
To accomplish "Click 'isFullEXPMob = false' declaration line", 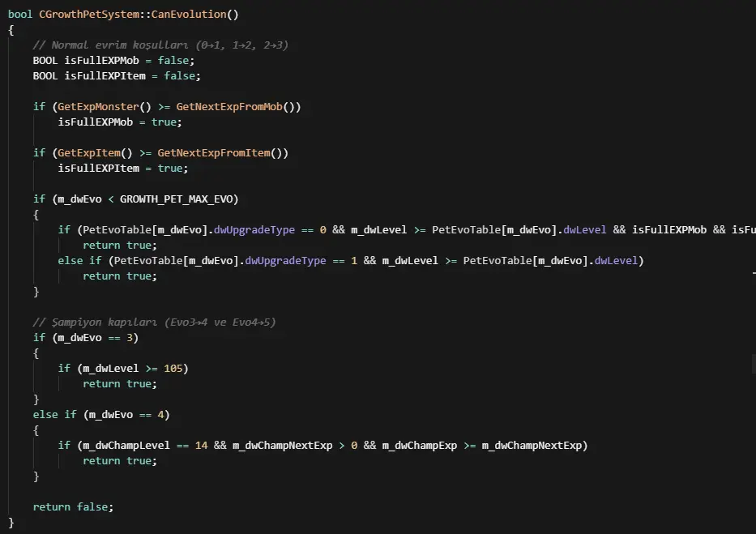I will tap(113, 61).
